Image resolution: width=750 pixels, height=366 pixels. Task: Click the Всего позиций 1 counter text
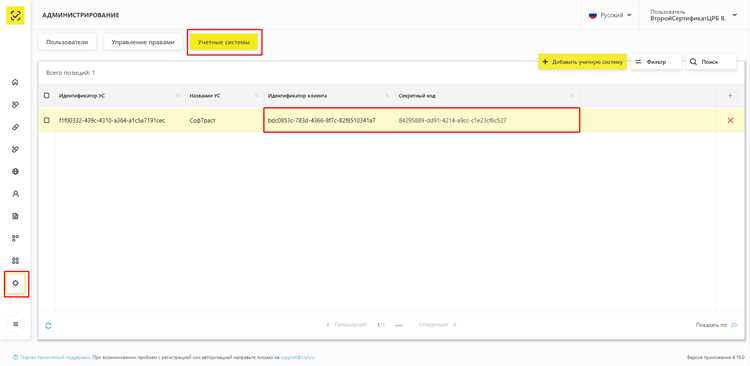71,73
